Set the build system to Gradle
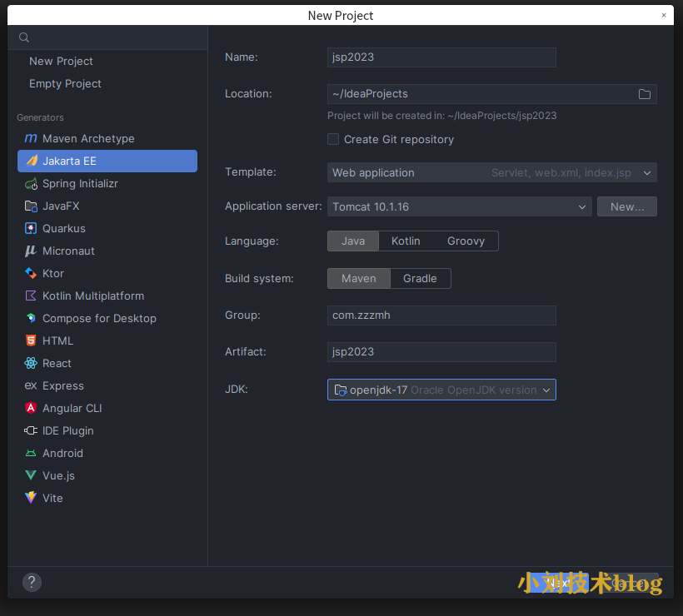Viewport: 683px width, 616px height. coord(420,278)
